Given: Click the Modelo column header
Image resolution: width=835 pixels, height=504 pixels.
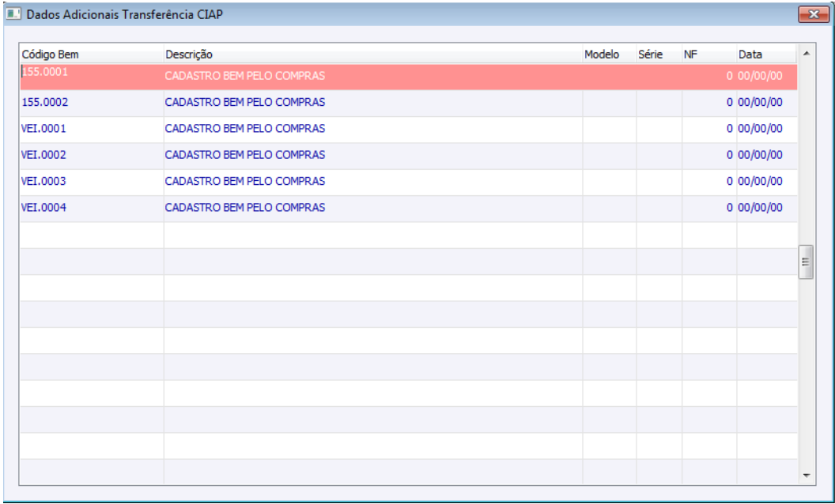Looking at the screenshot, I should coord(609,55).
